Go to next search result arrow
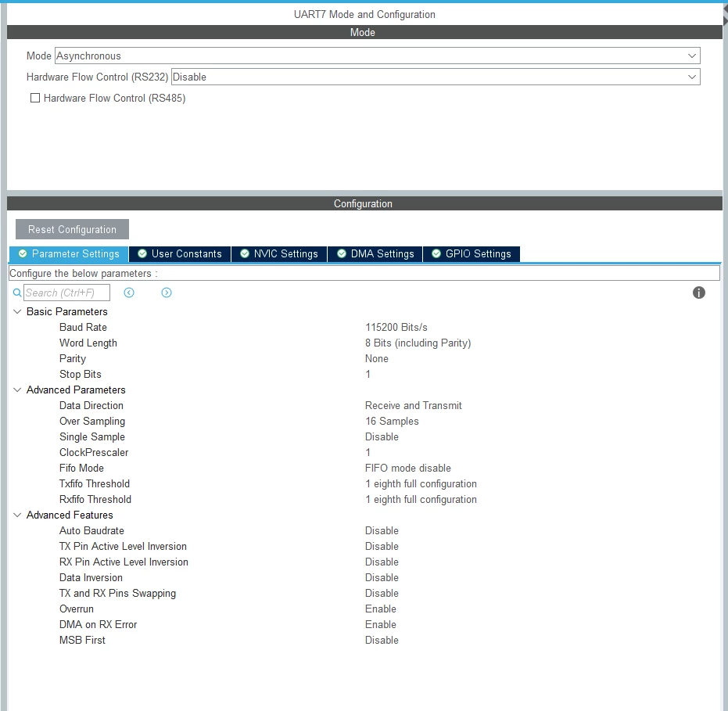Image resolution: width=728 pixels, height=711 pixels. coord(167,293)
